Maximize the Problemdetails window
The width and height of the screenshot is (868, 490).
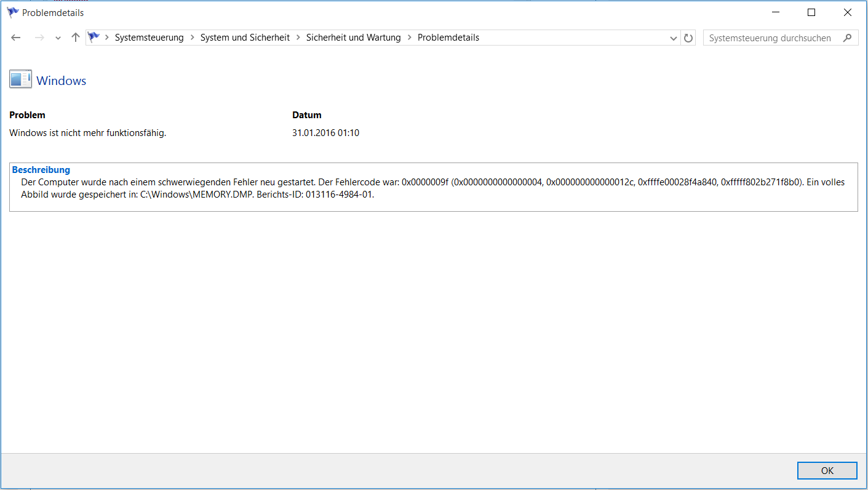coord(811,12)
